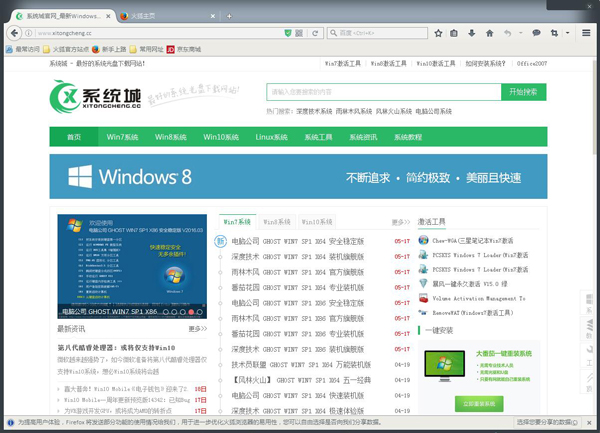Open the Office2007 top link
Viewport: 600px width, 433px height.
click(x=532, y=63)
